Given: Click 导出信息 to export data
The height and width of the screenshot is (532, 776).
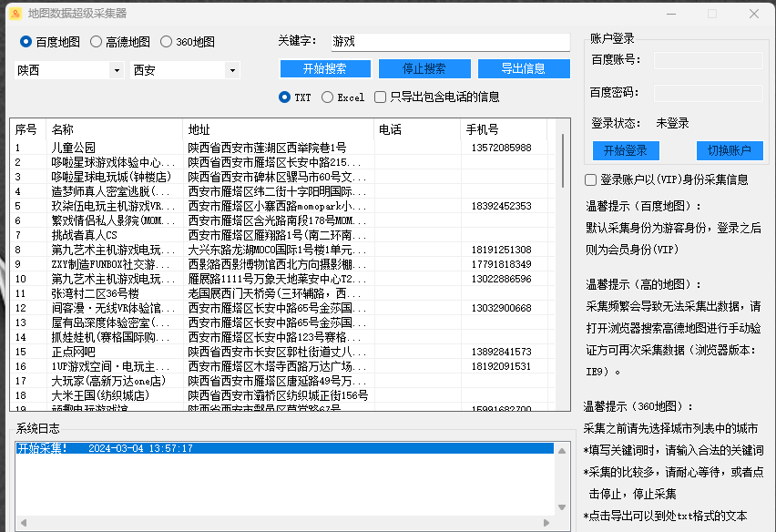Looking at the screenshot, I should (523, 69).
